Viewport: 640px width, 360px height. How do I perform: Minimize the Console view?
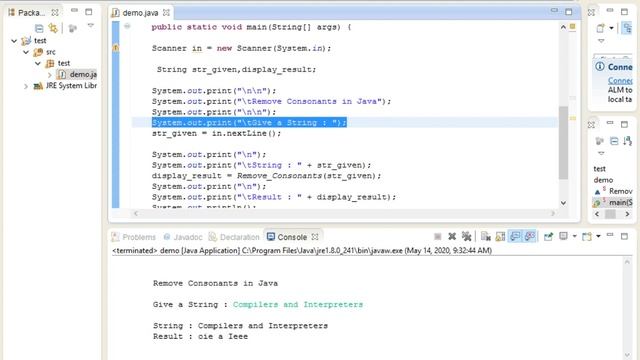(610, 235)
